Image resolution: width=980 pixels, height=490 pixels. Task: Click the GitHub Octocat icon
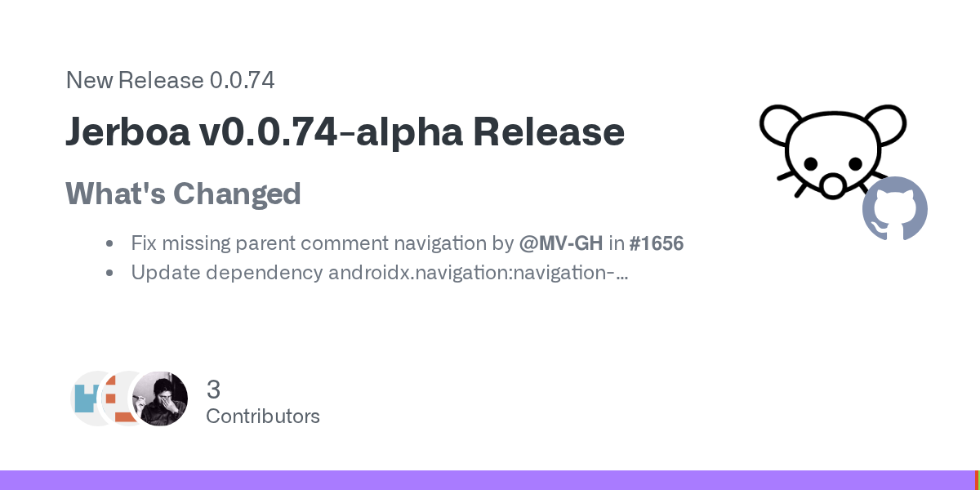pyautogui.click(x=895, y=208)
